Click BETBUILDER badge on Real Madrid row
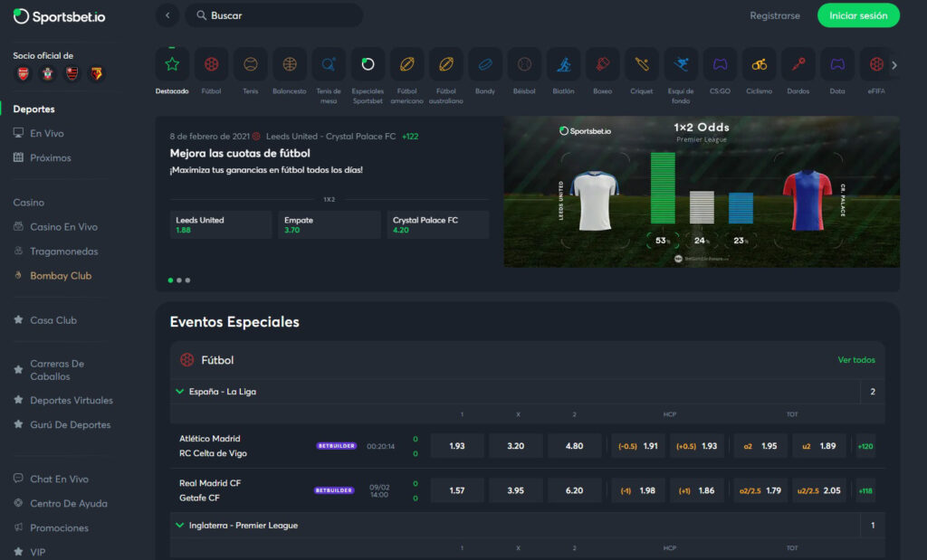The image size is (927, 560). [334, 490]
